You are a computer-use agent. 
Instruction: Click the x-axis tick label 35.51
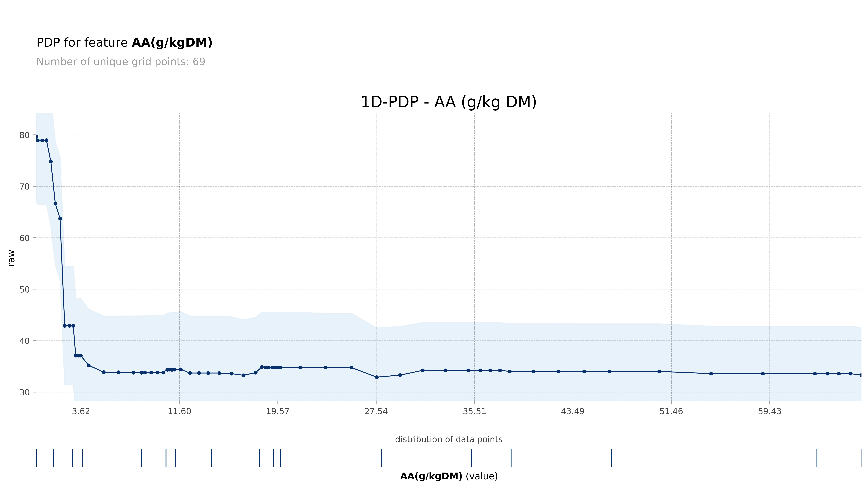[x=474, y=411]
